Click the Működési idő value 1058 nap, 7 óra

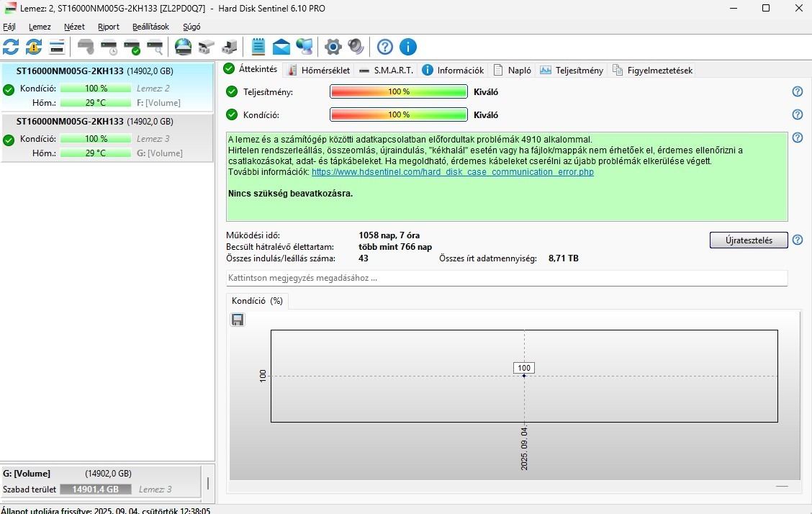click(389, 235)
